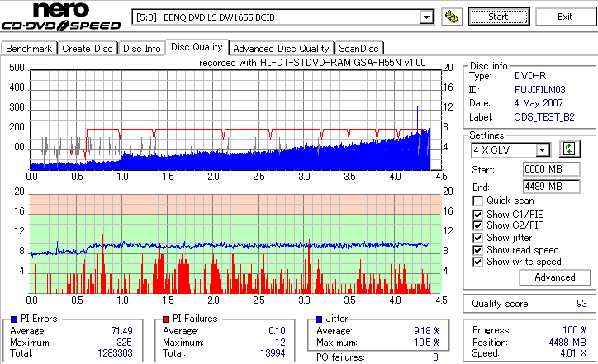Image resolution: width=598 pixels, height=364 pixels.
Task: Toggle Show jitter checkbox
Action: pos(477,238)
